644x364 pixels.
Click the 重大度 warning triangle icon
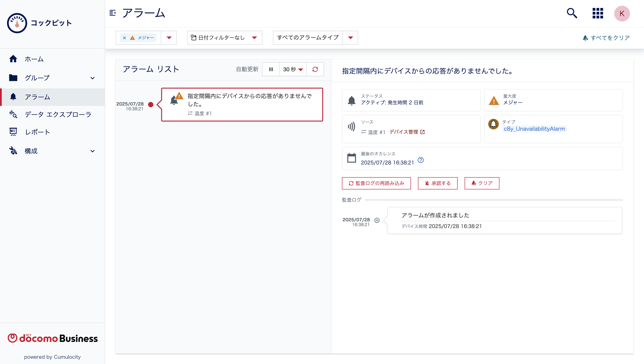click(x=494, y=100)
